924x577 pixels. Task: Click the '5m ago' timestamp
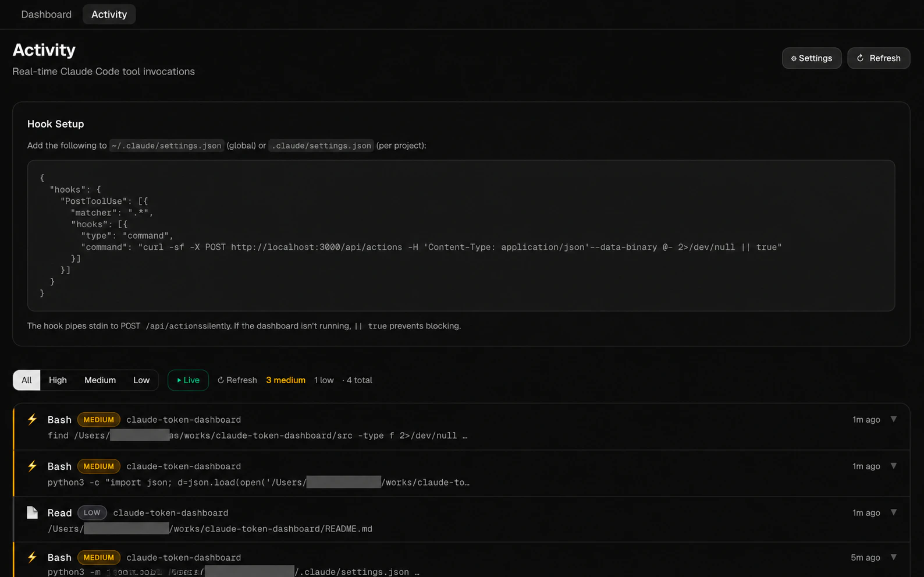(x=865, y=558)
